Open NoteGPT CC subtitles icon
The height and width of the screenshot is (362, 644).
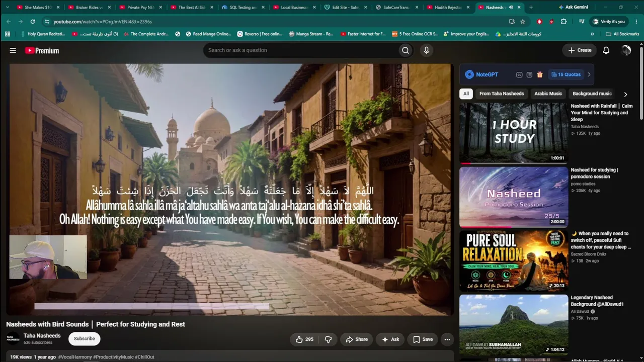pos(519,74)
